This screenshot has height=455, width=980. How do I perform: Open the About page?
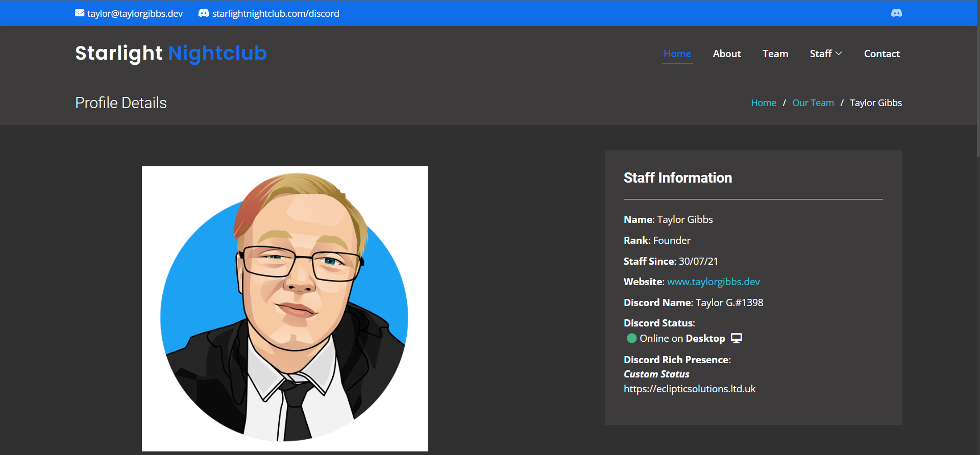pyautogui.click(x=726, y=54)
